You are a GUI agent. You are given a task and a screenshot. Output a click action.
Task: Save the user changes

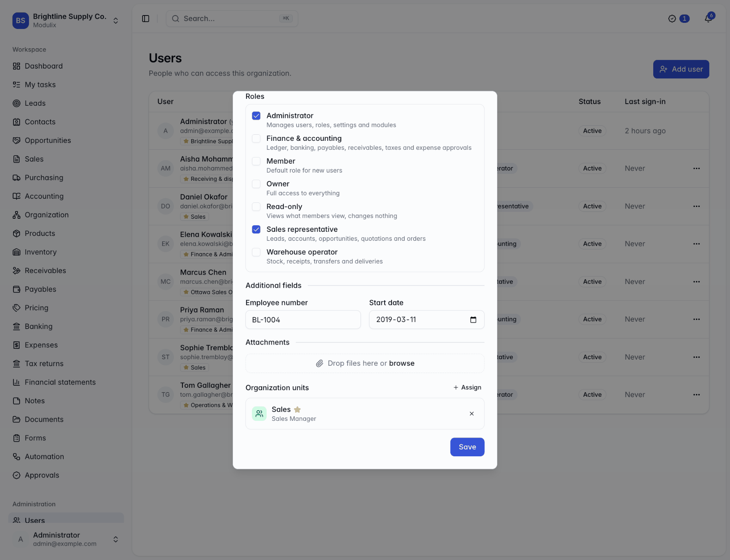point(467,447)
